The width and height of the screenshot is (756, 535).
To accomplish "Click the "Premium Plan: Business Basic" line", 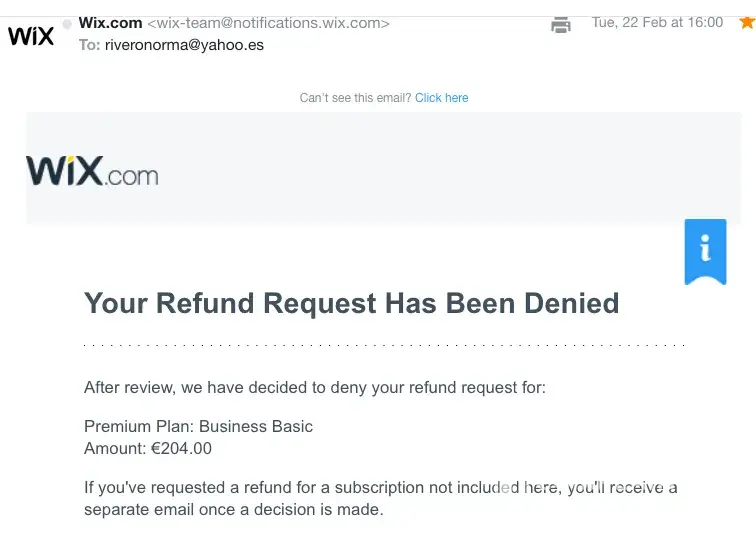I will click(x=198, y=426).
